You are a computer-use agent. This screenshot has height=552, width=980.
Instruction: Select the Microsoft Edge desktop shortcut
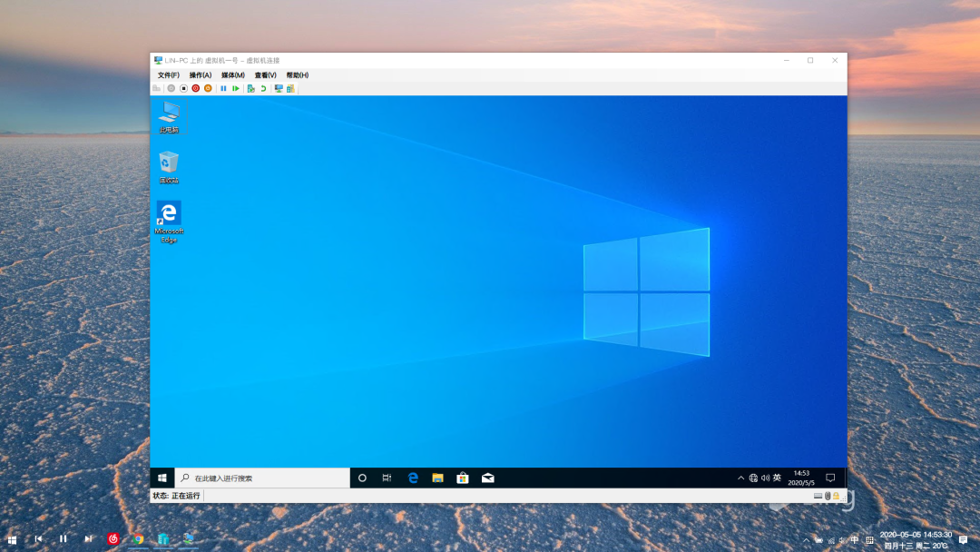(169, 222)
